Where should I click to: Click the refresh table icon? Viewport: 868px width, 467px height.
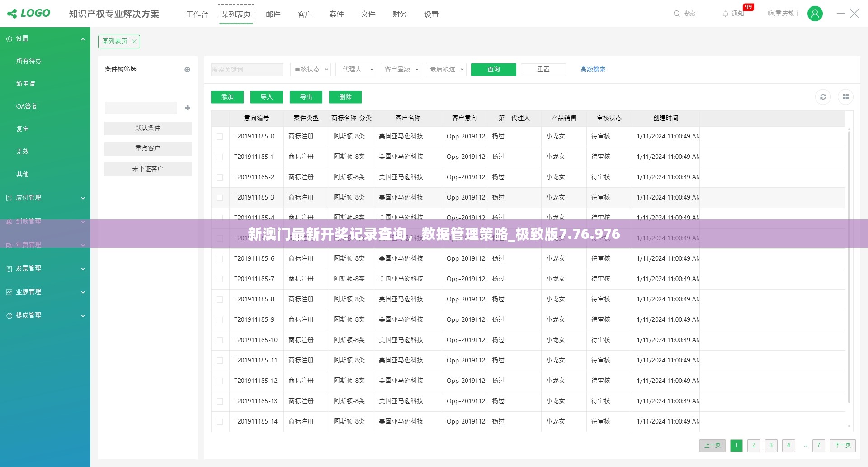point(823,97)
